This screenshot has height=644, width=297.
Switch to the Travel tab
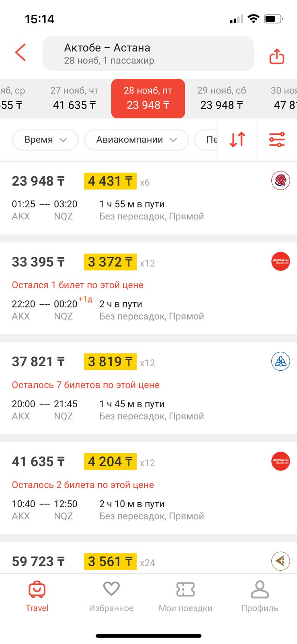pyautogui.click(x=37, y=596)
